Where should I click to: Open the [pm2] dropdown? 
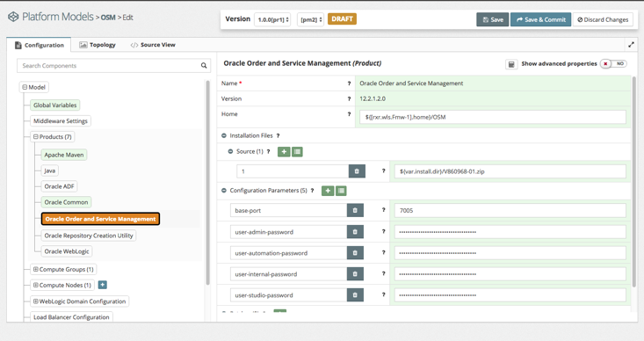(310, 19)
